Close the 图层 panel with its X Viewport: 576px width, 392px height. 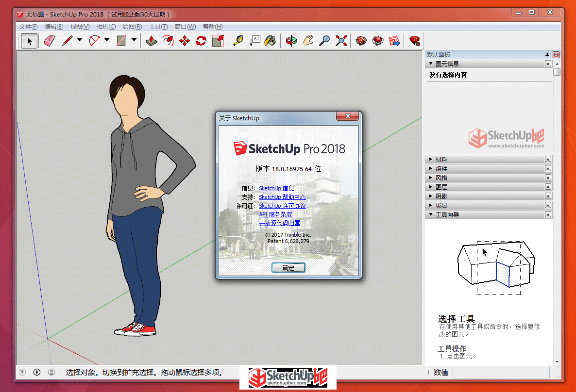tap(548, 187)
